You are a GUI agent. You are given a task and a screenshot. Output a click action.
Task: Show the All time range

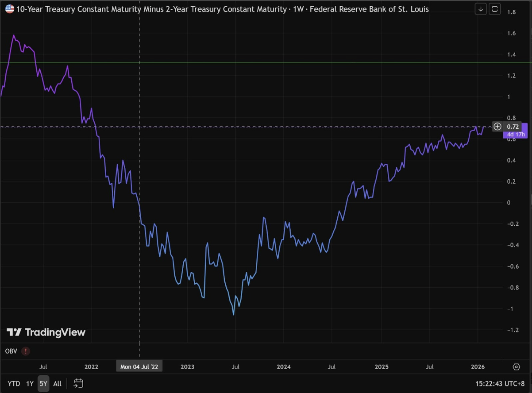(x=57, y=384)
